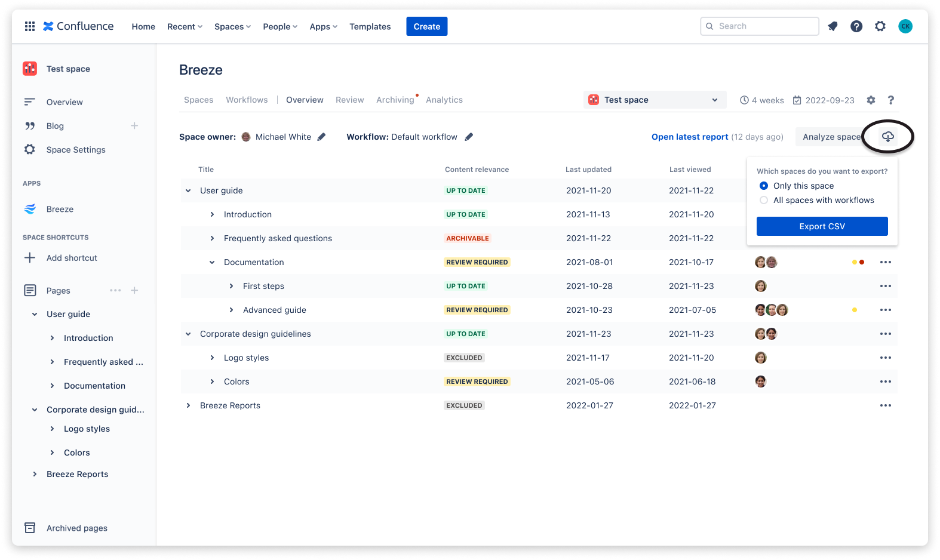The image size is (940, 560).
Task: Click the blue Create button
Action: (x=427, y=26)
